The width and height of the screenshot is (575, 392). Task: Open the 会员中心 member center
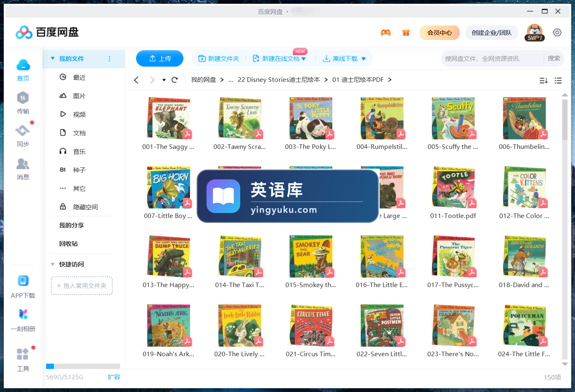(440, 32)
